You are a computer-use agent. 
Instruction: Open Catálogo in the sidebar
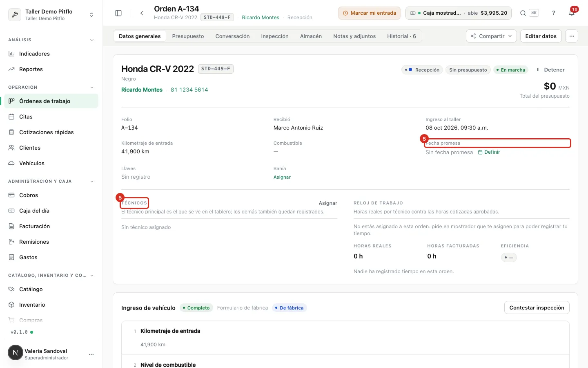tap(51, 289)
